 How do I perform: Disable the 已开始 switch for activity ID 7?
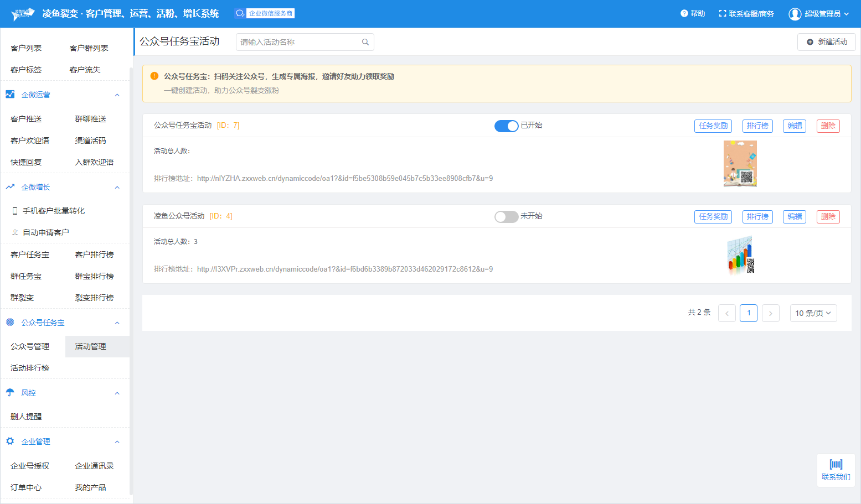tap(506, 126)
